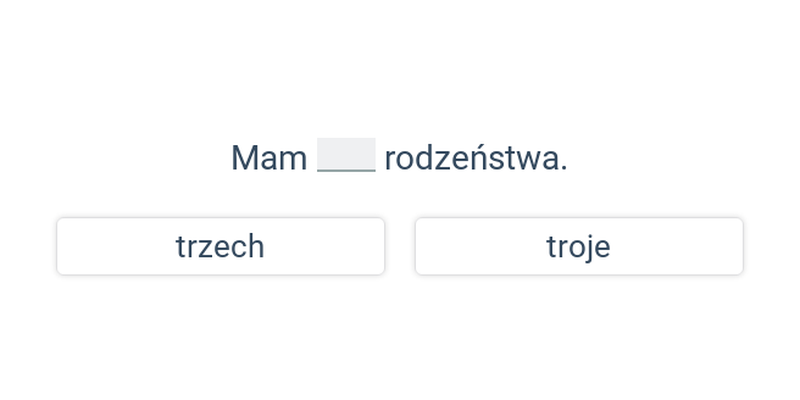Click the troje choice card
The width and height of the screenshot is (800, 400).
tap(579, 246)
